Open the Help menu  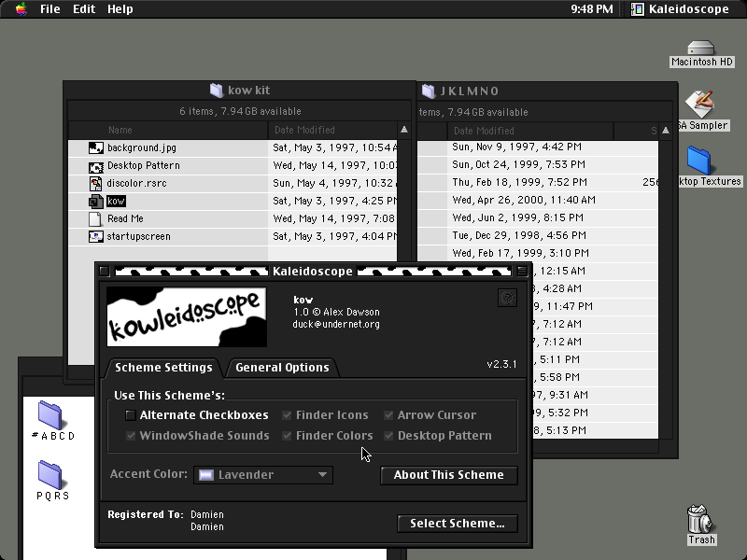coord(120,8)
